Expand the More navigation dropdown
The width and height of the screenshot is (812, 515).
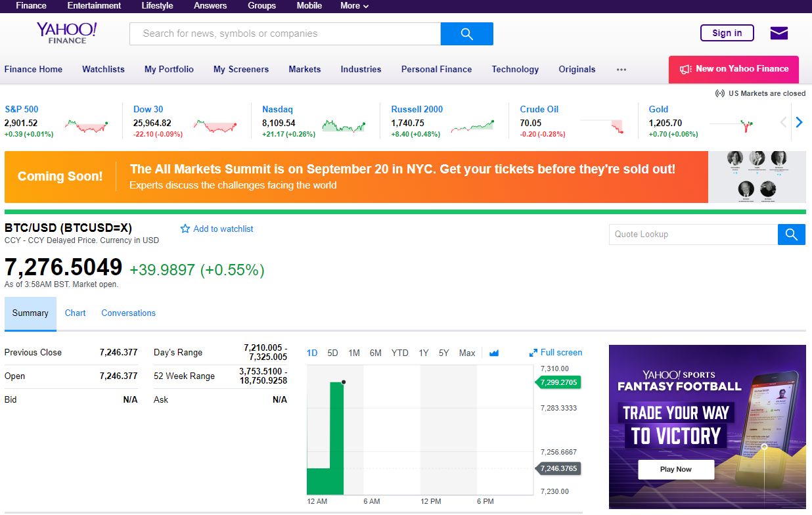(353, 6)
